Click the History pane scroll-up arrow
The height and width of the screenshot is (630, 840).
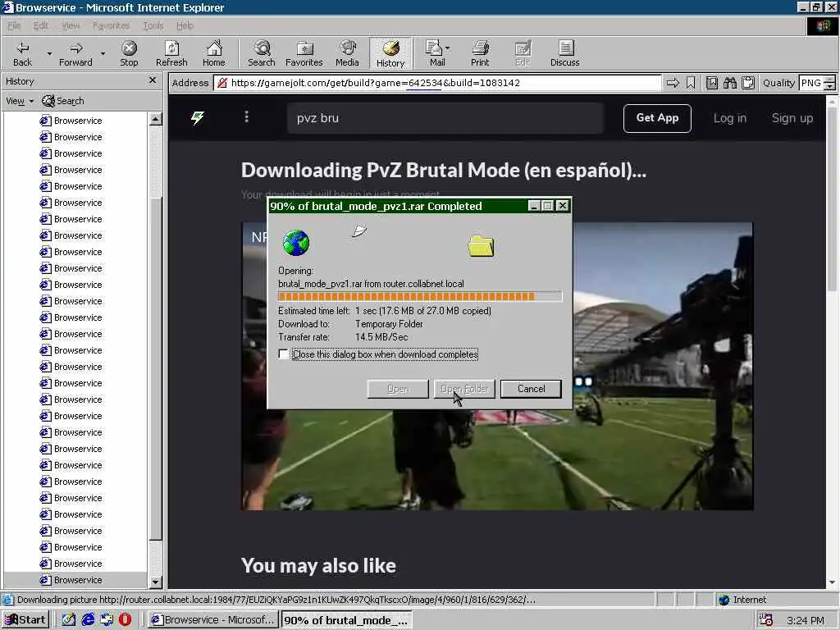(x=155, y=119)
